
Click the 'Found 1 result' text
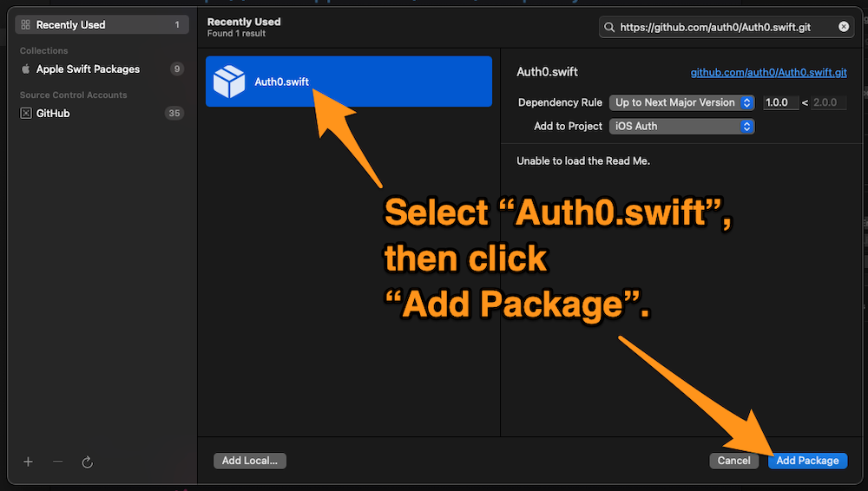[x=236, y=34]
